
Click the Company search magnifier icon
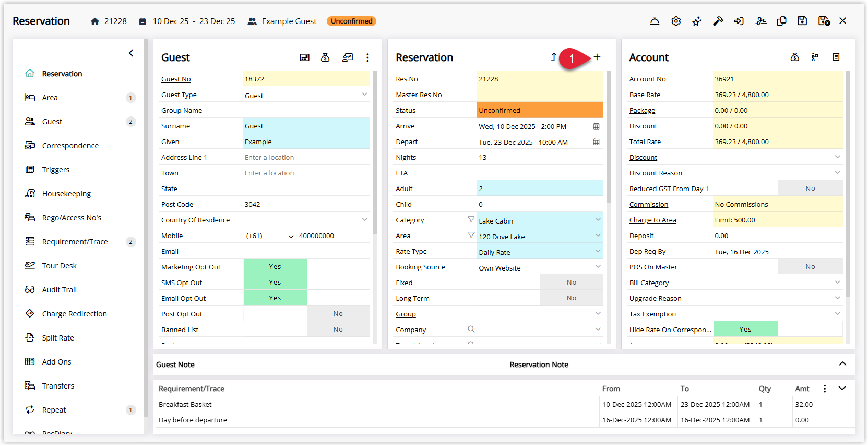[471, 329]
